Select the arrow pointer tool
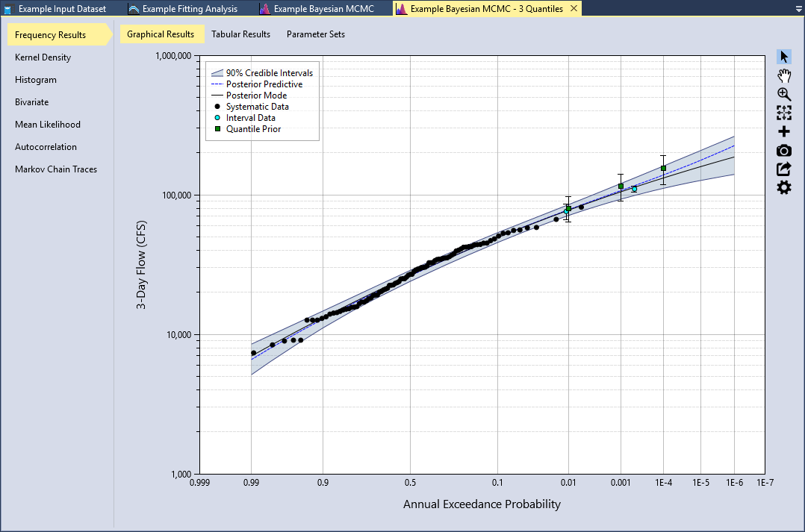 click(x=783, y=55)
